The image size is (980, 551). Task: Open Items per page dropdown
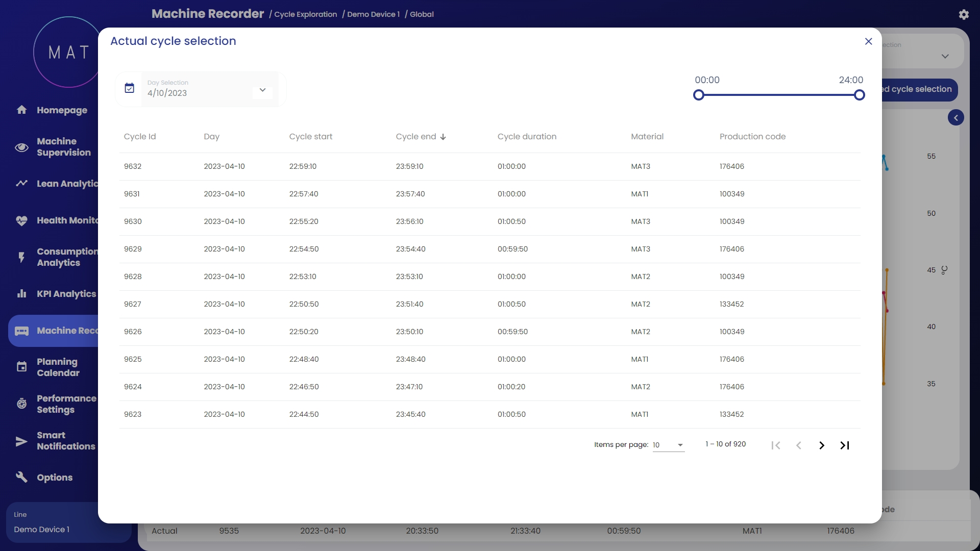pyautogui.click(x=668, y=445)
